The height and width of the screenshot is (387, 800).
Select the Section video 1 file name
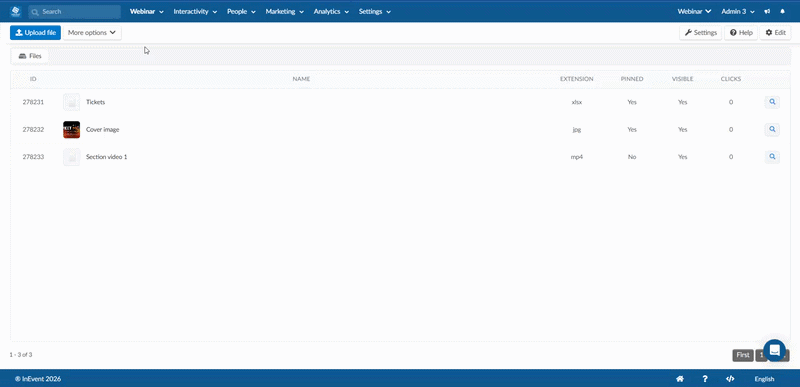coord(107,157)
